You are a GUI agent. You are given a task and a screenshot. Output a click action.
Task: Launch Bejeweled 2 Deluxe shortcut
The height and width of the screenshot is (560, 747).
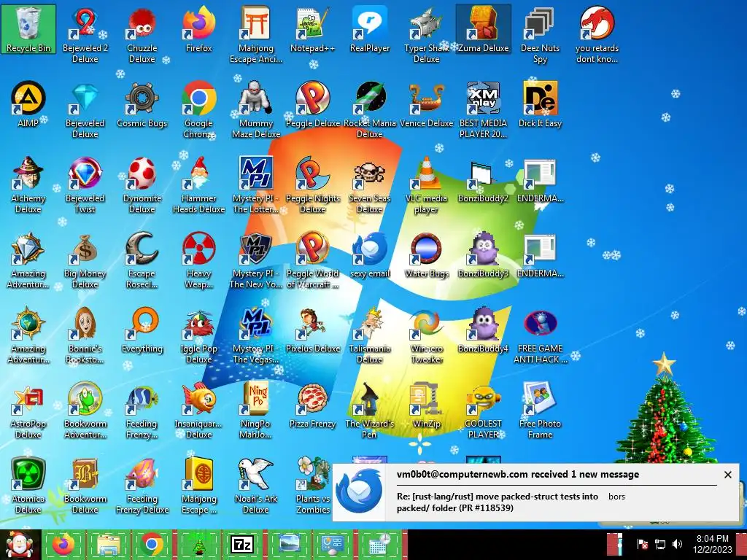85,36
